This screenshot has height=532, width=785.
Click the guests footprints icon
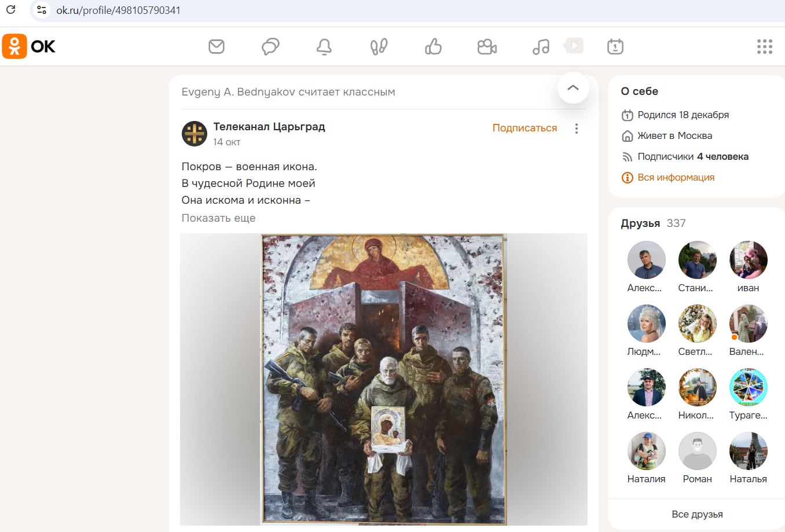(379, 46)
